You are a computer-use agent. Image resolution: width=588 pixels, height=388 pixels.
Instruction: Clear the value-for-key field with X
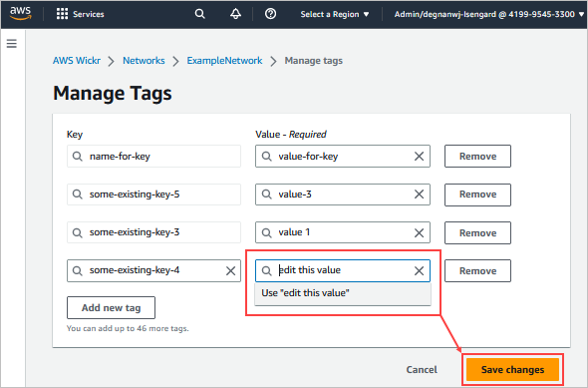coord(419,157)
